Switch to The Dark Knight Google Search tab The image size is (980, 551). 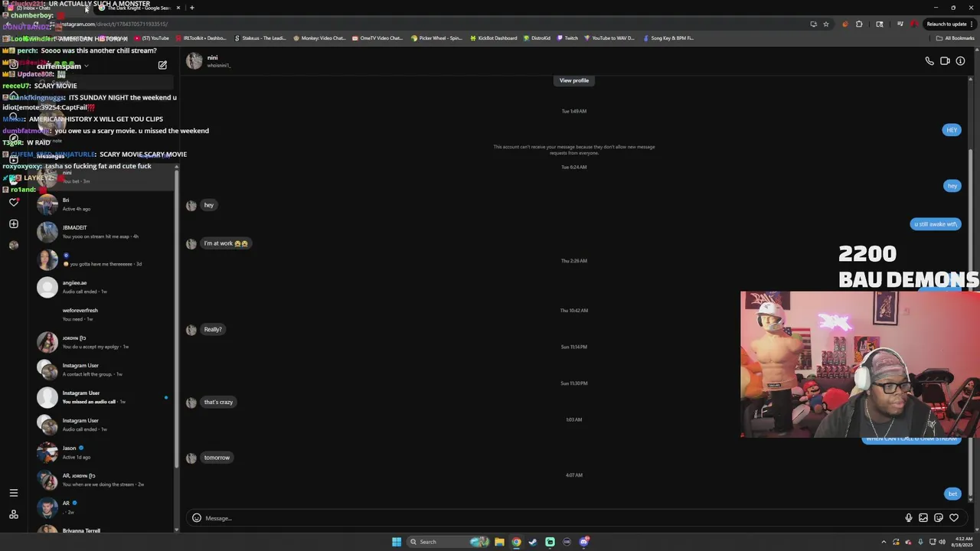(138, 8)
